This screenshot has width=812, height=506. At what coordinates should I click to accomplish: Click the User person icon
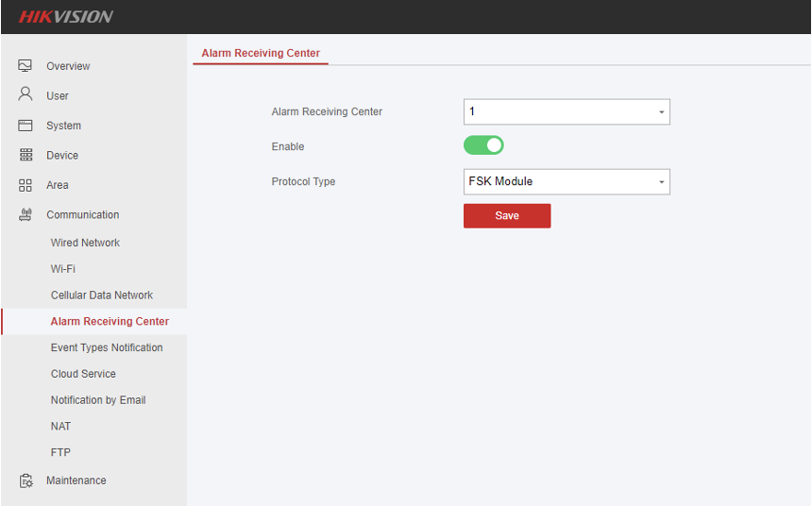tap(25, 95)
